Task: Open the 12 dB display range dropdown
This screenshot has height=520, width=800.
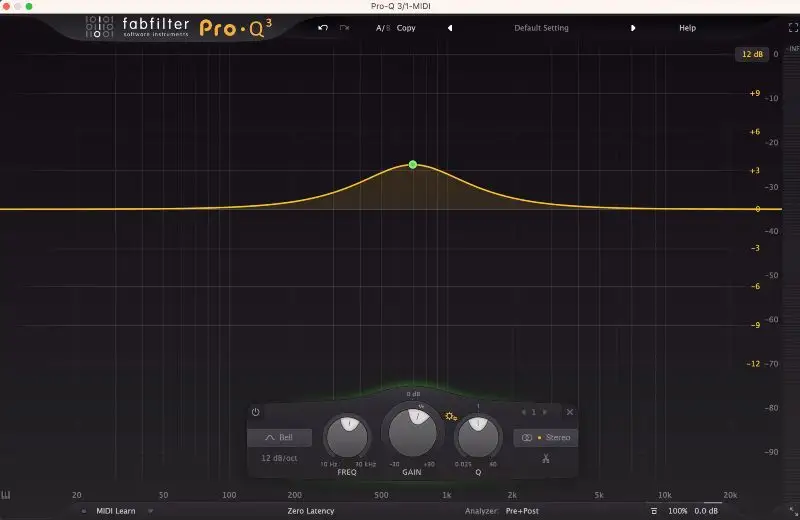Action: click(751, 54)
